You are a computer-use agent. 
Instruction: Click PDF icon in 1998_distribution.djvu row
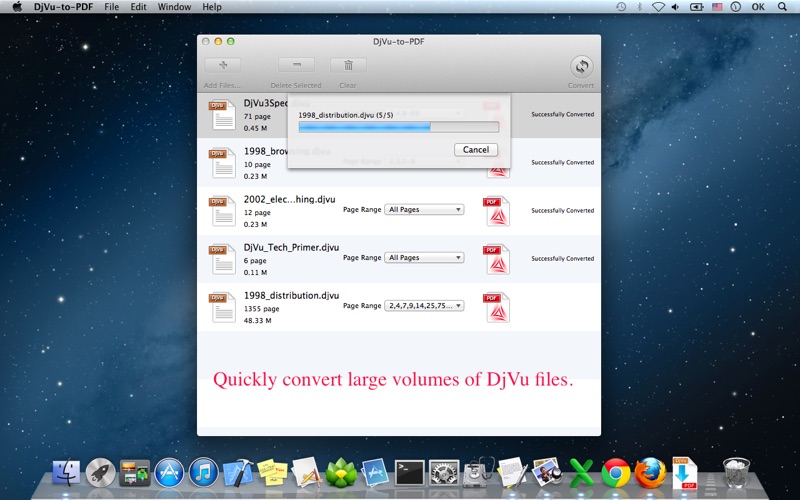(496, 307)
